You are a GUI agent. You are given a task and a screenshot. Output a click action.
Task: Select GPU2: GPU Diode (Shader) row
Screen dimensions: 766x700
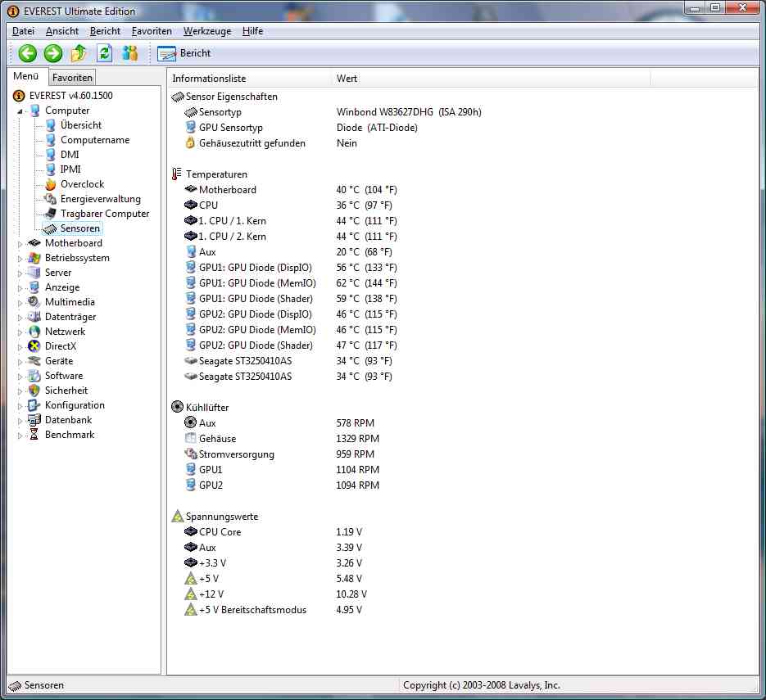coord(290,345)
